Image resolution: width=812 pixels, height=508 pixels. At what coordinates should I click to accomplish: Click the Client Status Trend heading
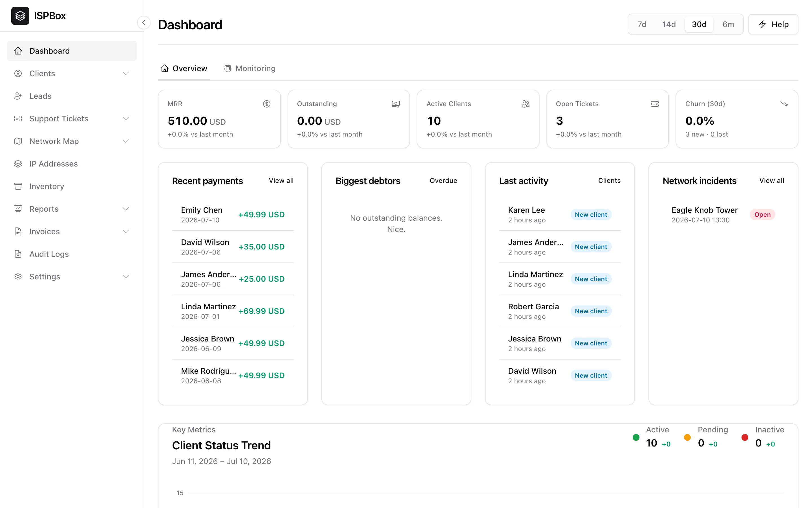tap(221, 445)
